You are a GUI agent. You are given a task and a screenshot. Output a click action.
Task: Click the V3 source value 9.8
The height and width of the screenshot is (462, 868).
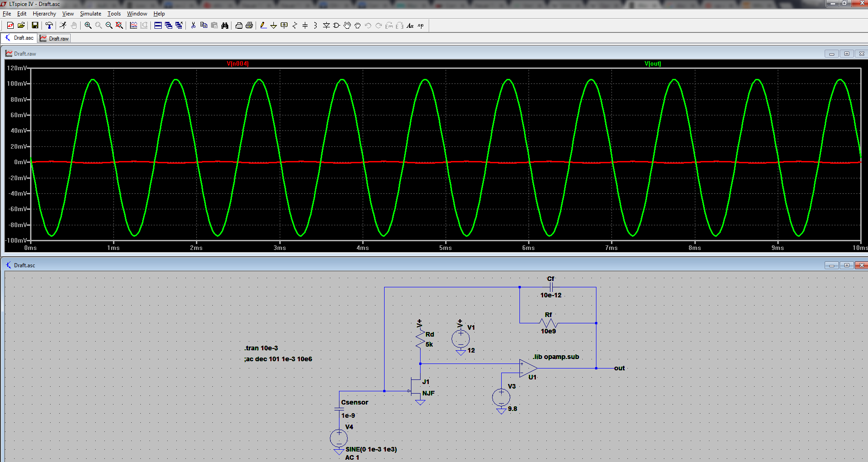tap(513, 409)
